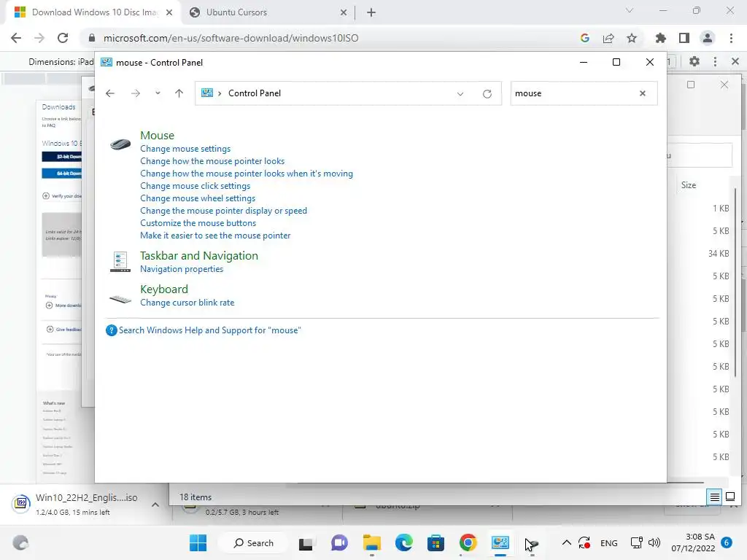Switch Explorer to large icons view
Image resolution: width=747 pixels, height=560 pixels.
tap(729, 497)
